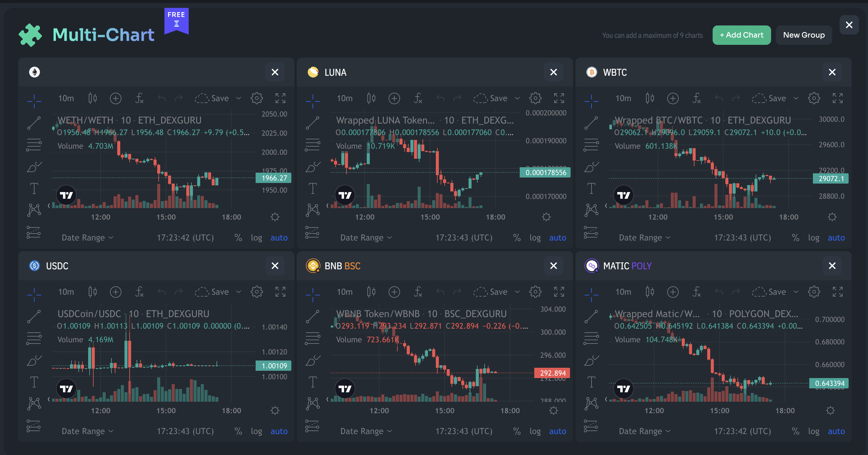
Task: Change 10m interval on WETH chart
Action: pos(66,98)
